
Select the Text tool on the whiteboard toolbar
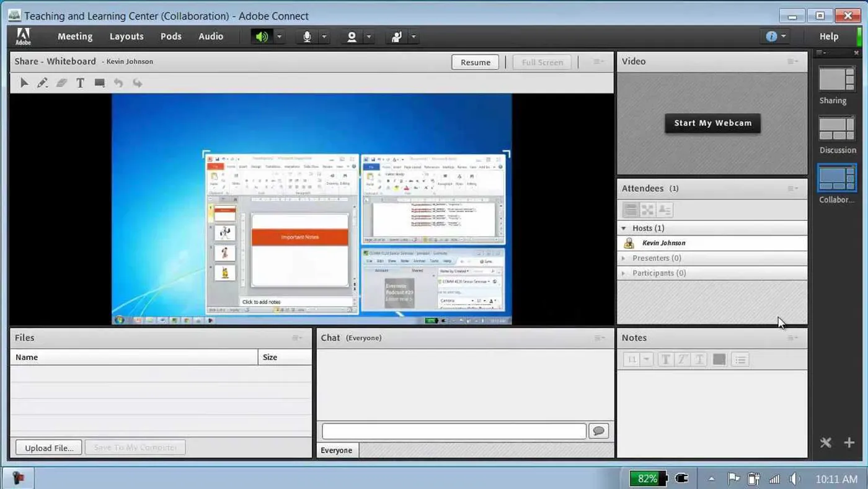click(x=80, y=83)
